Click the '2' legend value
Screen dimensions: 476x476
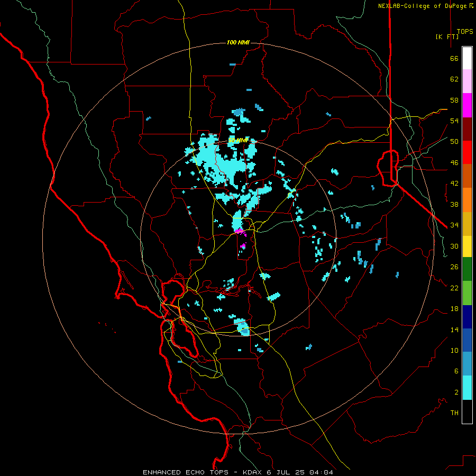pyautogui.click(x=456, y=392)
